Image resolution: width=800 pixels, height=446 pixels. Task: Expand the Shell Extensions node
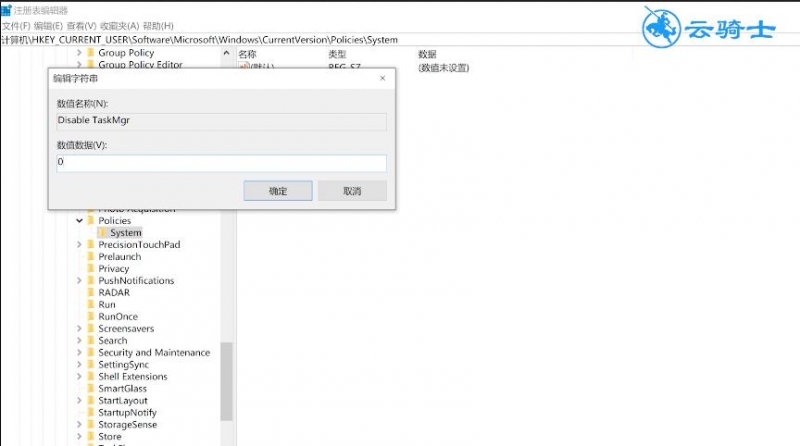[79, 377]
